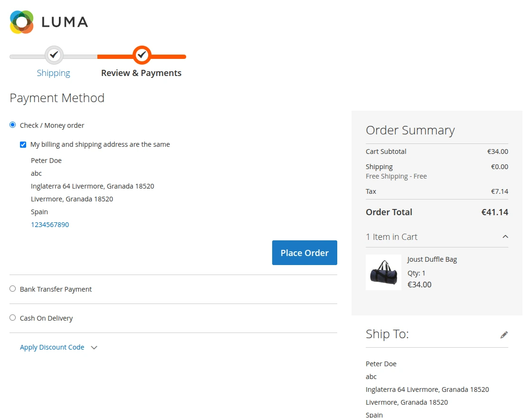Click the pencil icon to edit Ship To address

pyautogui.click(x=503, y=334)
